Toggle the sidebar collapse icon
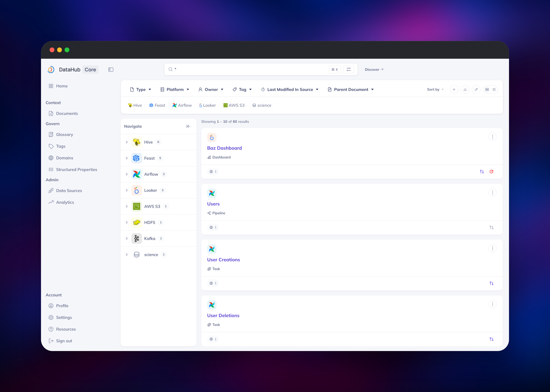This screenshot has width=550, height=392. [x=111, y=70]
